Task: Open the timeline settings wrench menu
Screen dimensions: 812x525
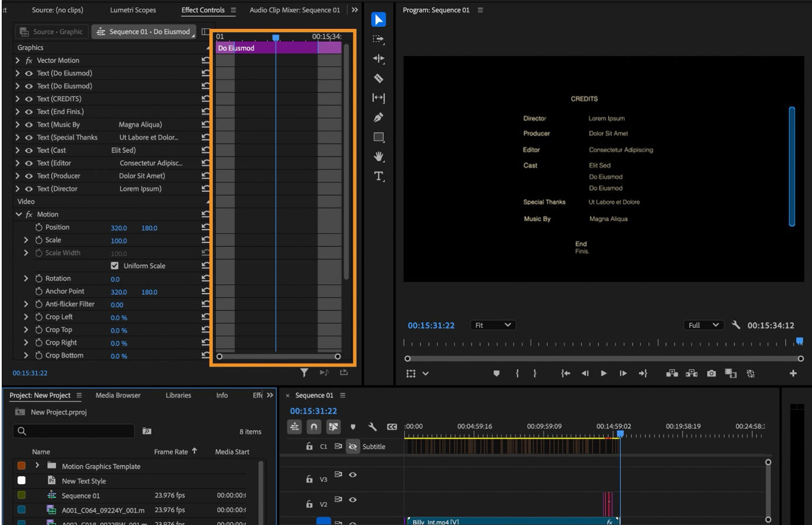Action: click(x=372, y=426)
